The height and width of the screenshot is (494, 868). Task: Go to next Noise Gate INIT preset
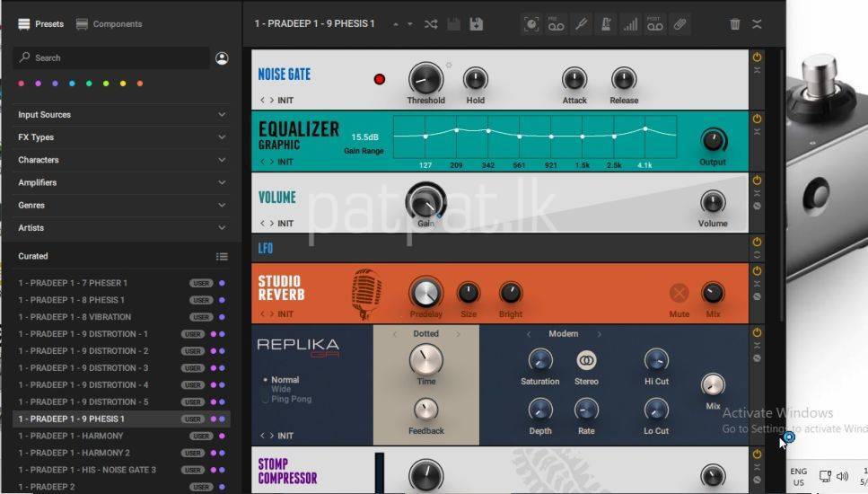(x=272, y=101)
